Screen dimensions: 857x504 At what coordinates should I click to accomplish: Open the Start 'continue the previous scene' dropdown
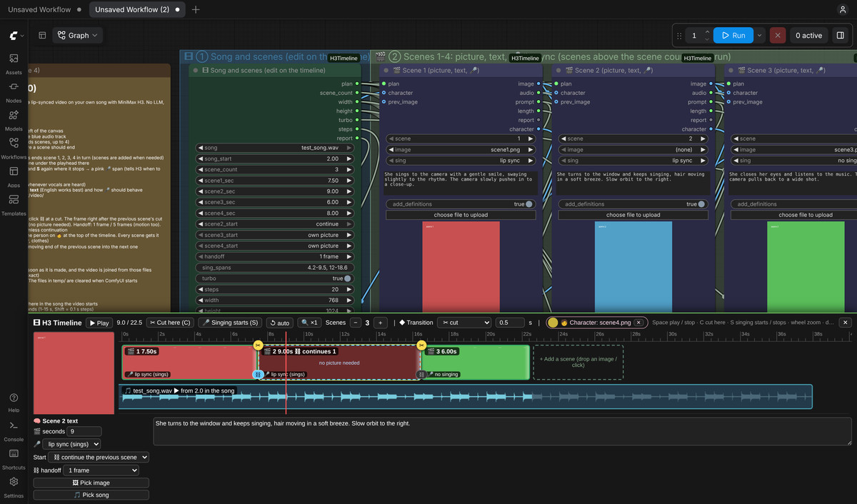tap(99, 458)
